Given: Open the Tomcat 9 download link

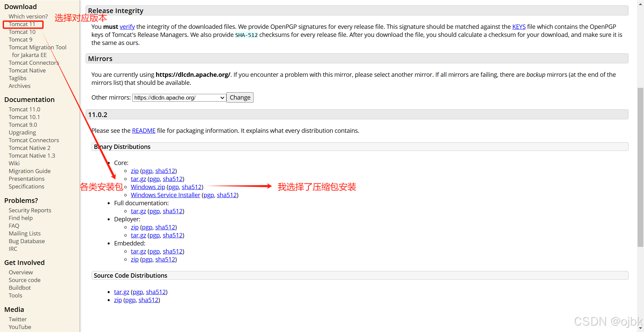Looking at the screenshot, I should [20, 40].
